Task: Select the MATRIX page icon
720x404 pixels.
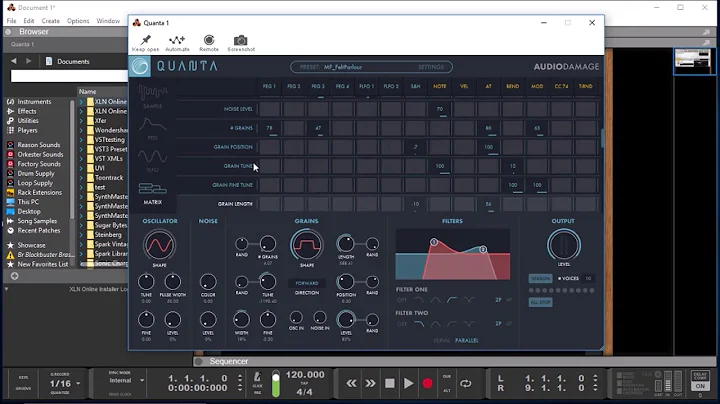Action: pos(152,189)
